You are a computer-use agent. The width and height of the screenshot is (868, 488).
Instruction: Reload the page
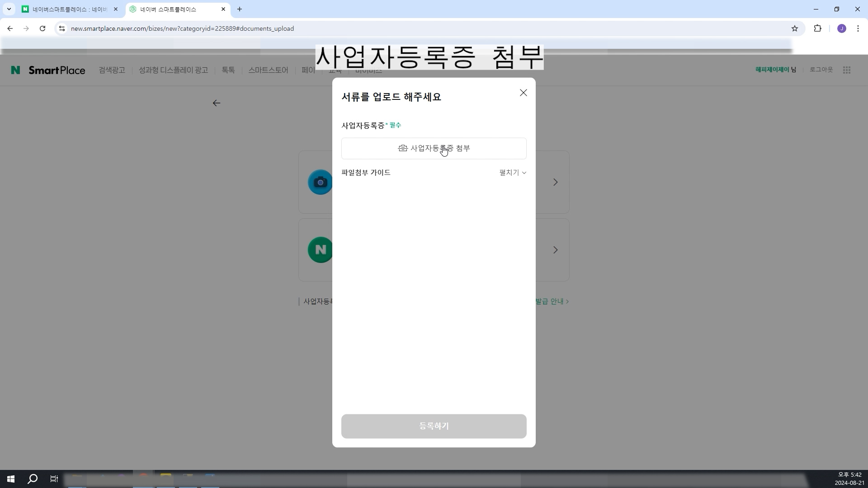(42, 28)
